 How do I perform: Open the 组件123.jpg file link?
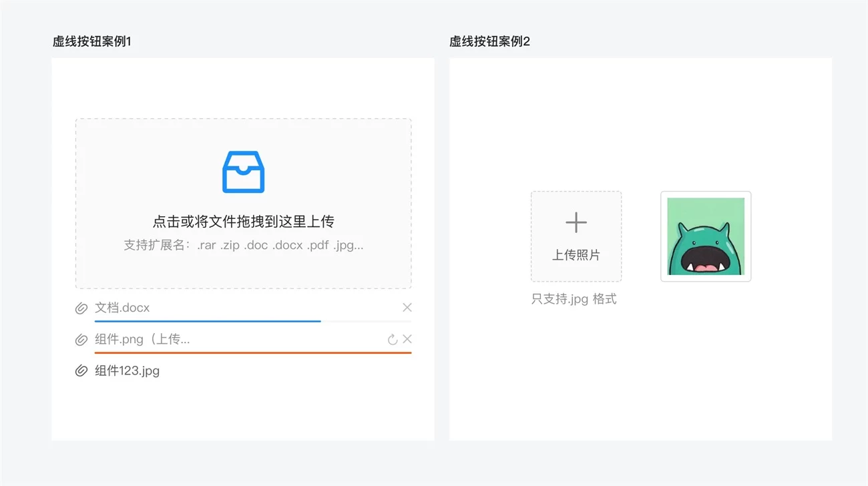127,371
